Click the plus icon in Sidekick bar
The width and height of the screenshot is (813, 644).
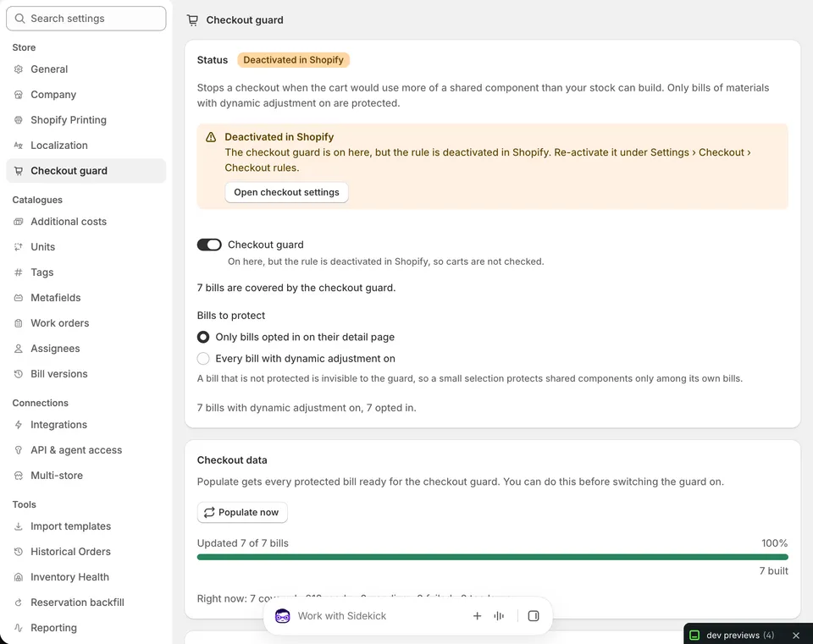pos(477,615)
